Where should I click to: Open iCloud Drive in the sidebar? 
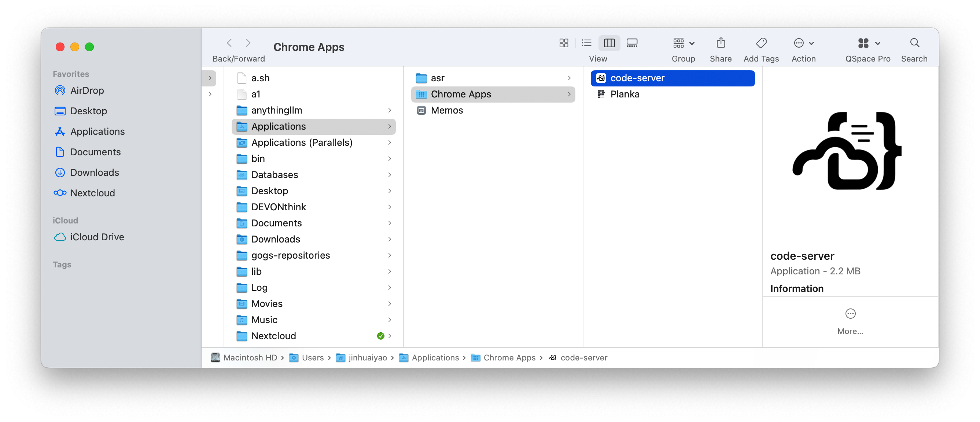[97, 237]
